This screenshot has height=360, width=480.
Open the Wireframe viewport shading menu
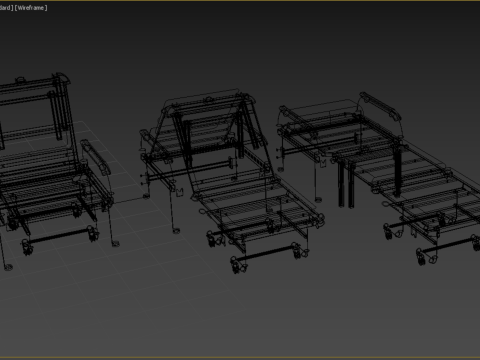tap(31, 8)
